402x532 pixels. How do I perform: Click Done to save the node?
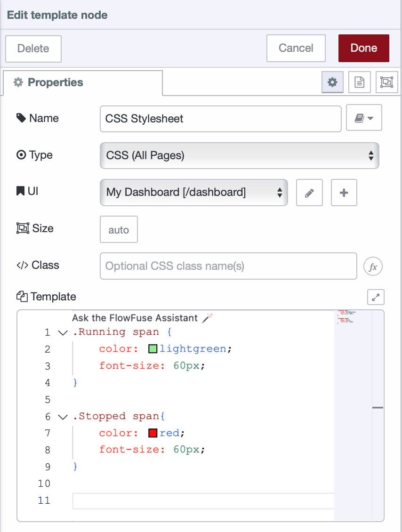tap(363, 48)
